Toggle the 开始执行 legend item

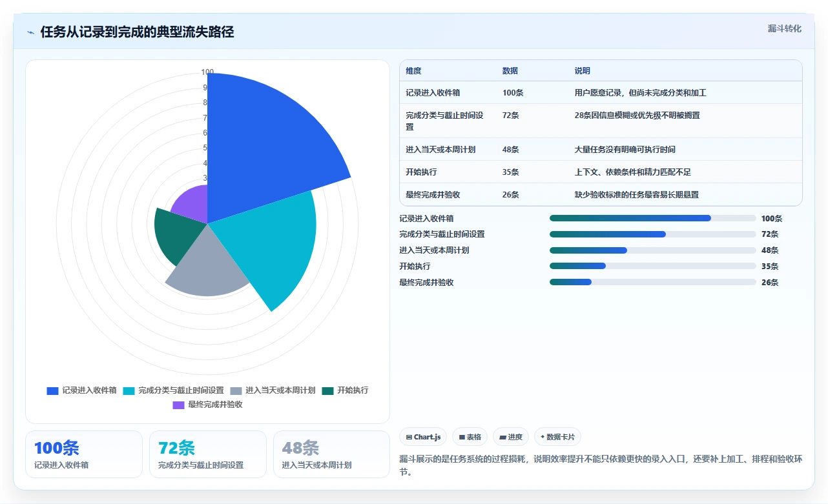(x=345, y=390)
